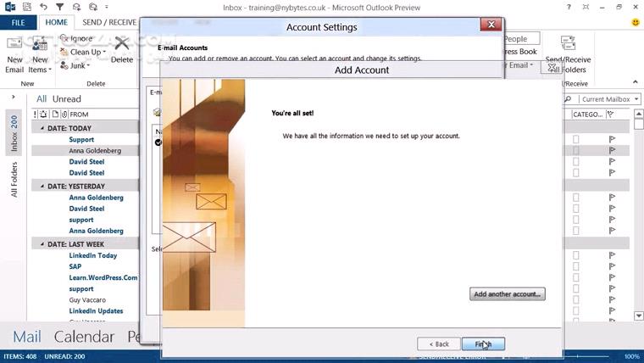Screen dimensions: 644x363
Task: Open Customize Quick Access Toolbar dropdown
Action: pos(107,7)
